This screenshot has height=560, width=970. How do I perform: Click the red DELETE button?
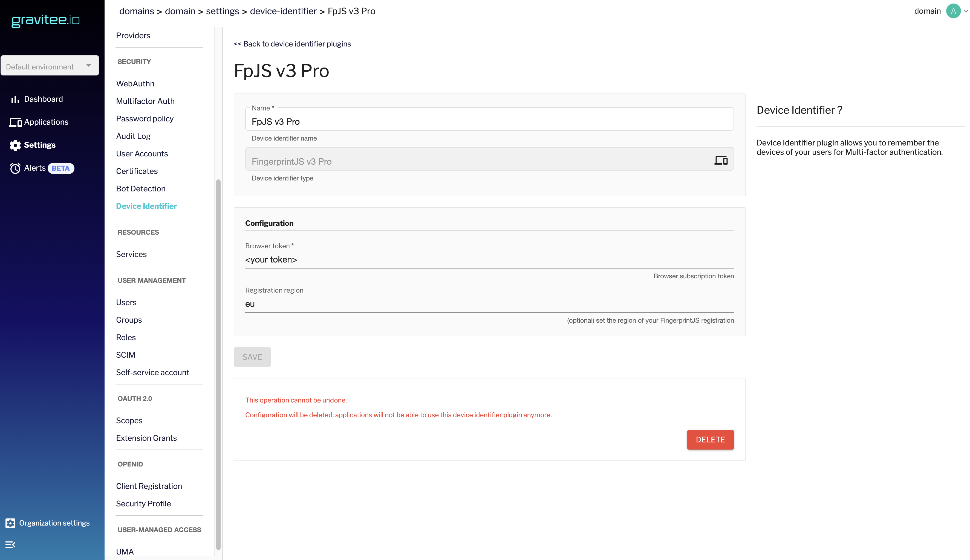[710, 440]
